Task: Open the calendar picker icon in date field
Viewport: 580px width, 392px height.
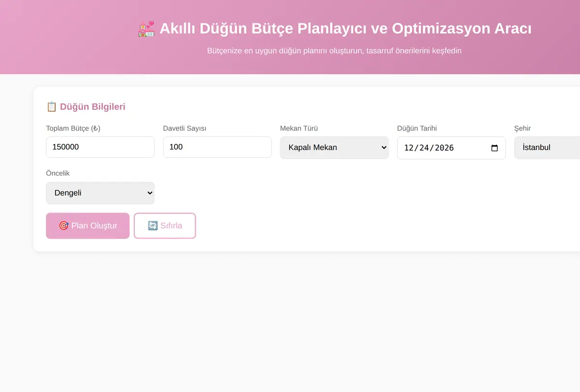Action: pyautogui.click(x=494, y=148)
